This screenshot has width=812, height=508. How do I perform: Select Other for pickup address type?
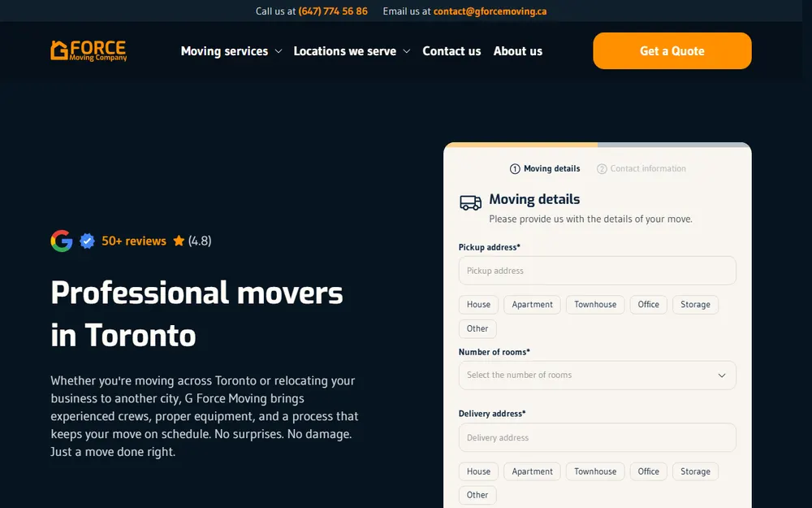tap(477, 328)
